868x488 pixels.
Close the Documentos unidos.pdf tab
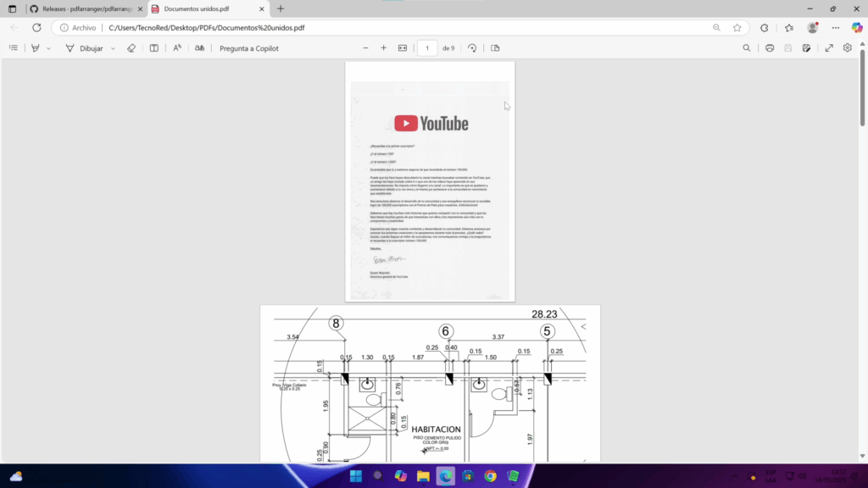pos(262,8)
